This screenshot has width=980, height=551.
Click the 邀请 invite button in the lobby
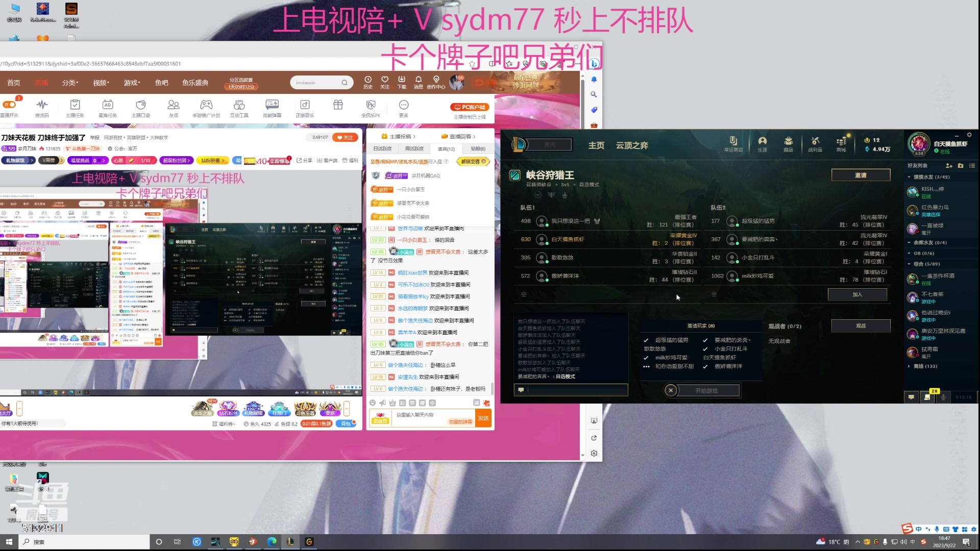860,174
